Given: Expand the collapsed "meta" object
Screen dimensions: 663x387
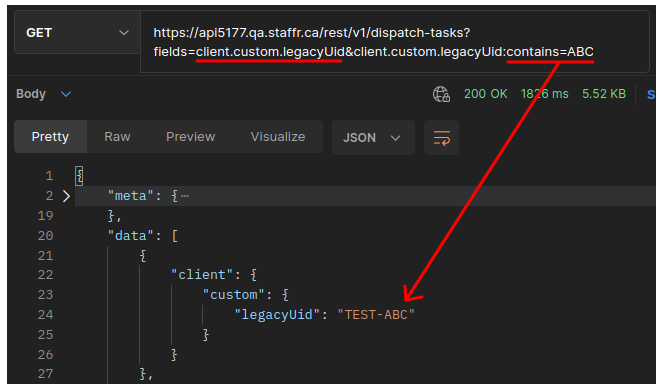Looking at the screenshot, I should 66,196.
